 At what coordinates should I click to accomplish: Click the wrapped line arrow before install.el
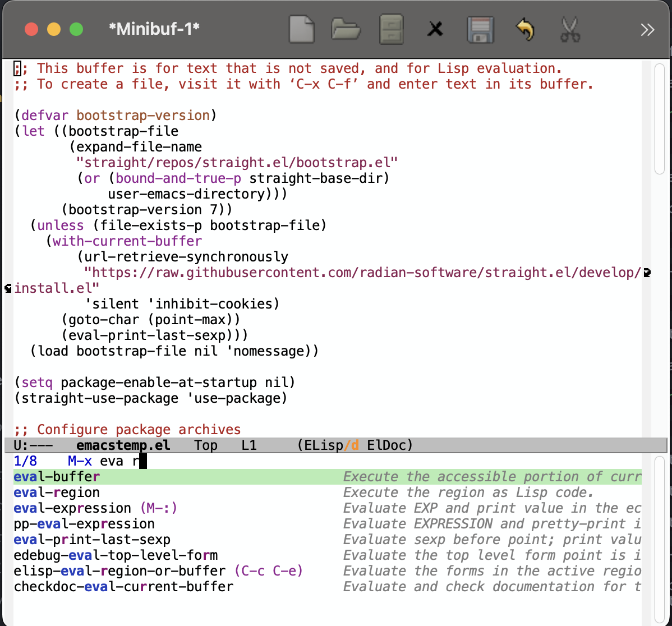tap(8, 288)
